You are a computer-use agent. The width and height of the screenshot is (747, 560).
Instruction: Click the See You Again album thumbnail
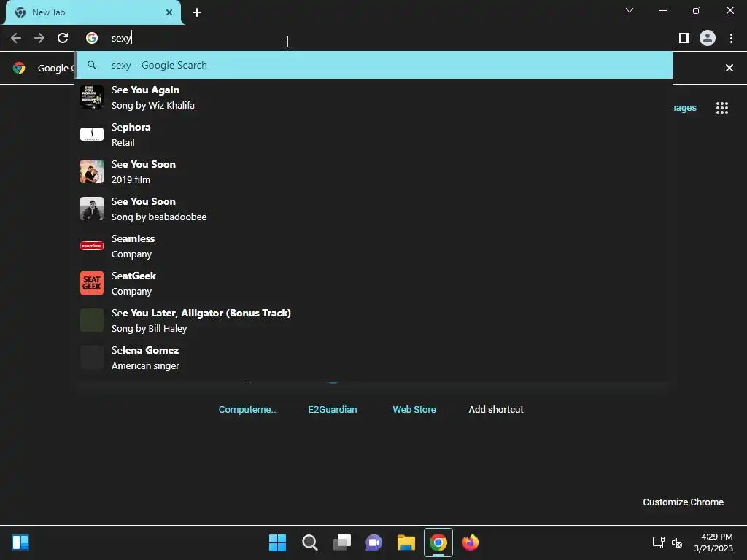pyautogui.click(x=92, y=97)
